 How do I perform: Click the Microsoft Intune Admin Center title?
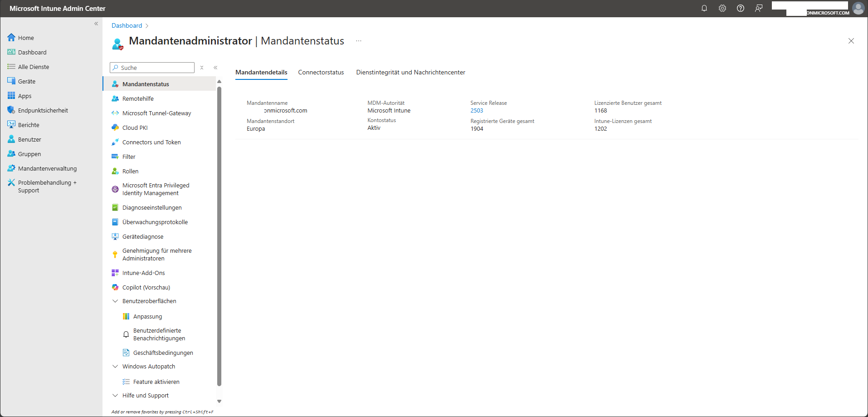click(x=57, y=8)
